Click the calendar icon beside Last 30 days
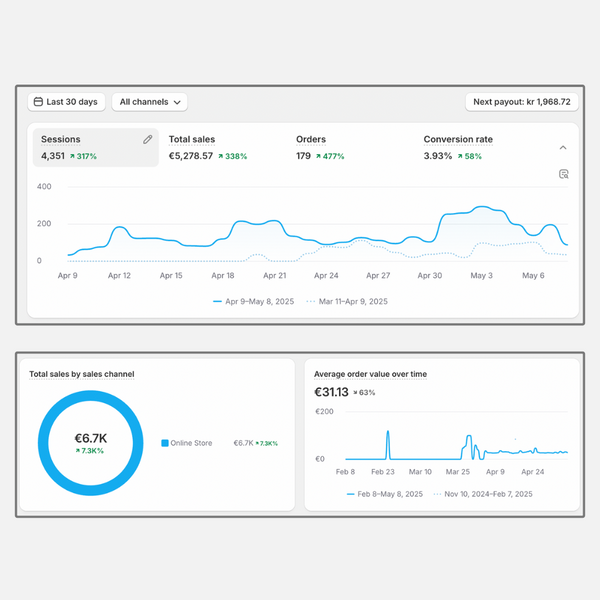Screen dimensions: 600x600 38,102
